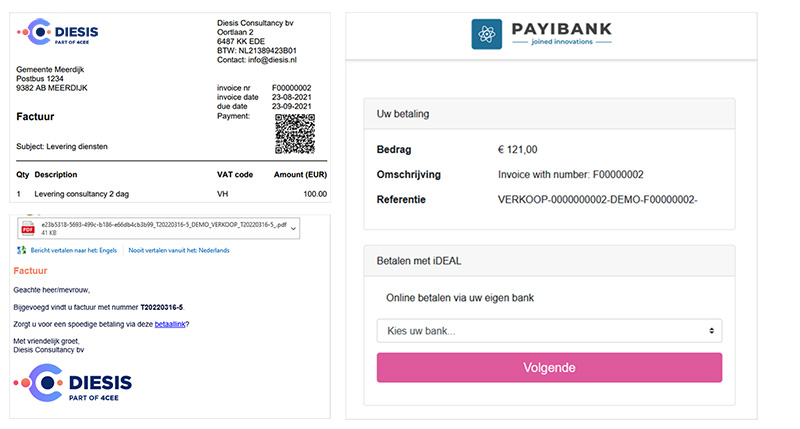
Task: Open the Kies uw bank dropdown
Action: click(549, 331)
